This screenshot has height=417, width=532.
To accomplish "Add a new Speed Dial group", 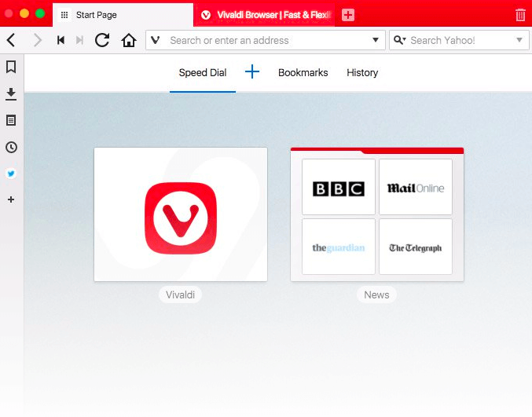I will [252, 72].
